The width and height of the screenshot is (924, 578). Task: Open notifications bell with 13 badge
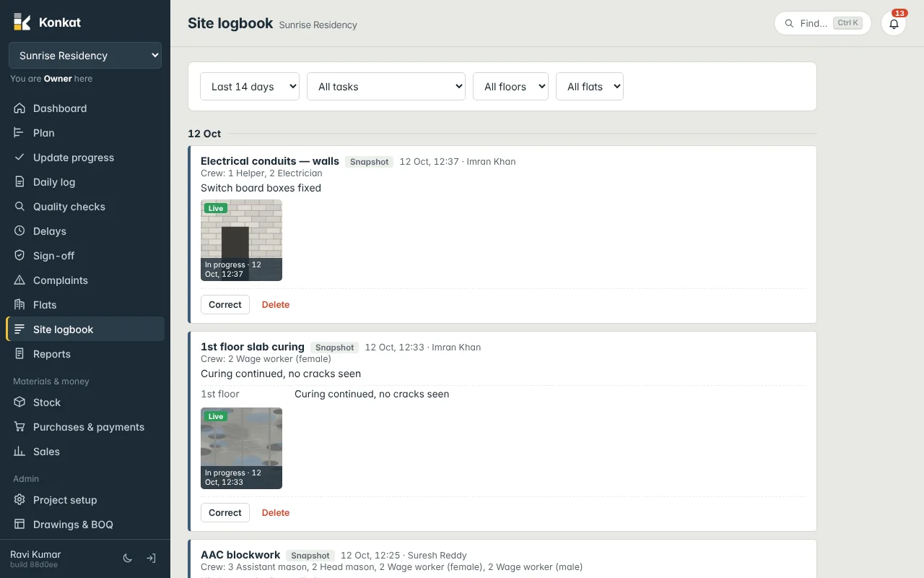(894, 23)
